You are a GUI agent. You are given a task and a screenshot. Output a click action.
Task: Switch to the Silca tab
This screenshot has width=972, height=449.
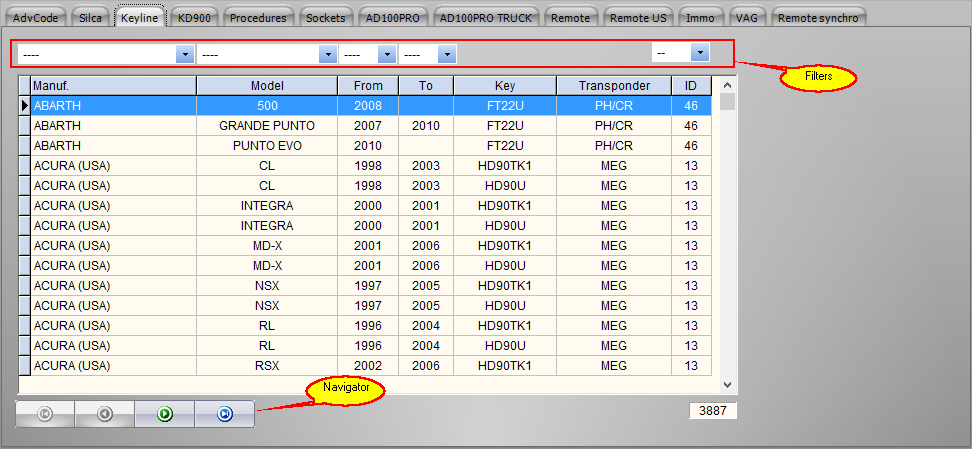91,17
